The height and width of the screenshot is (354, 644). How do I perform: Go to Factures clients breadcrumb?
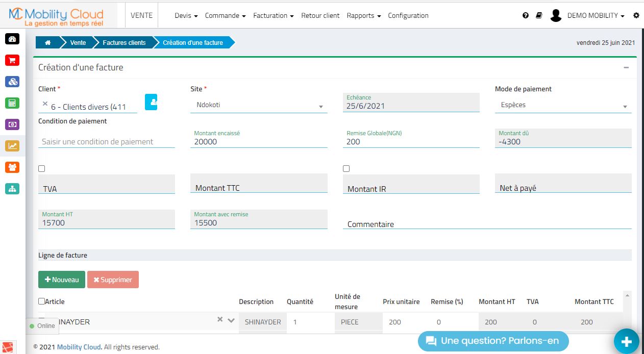(x=124, y=43)
